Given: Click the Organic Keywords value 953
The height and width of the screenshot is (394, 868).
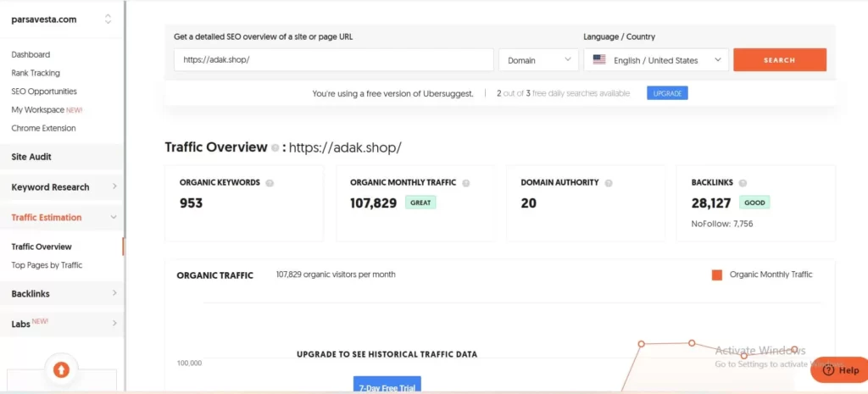Looking at the screenshot, I should (x=191, y=203).
